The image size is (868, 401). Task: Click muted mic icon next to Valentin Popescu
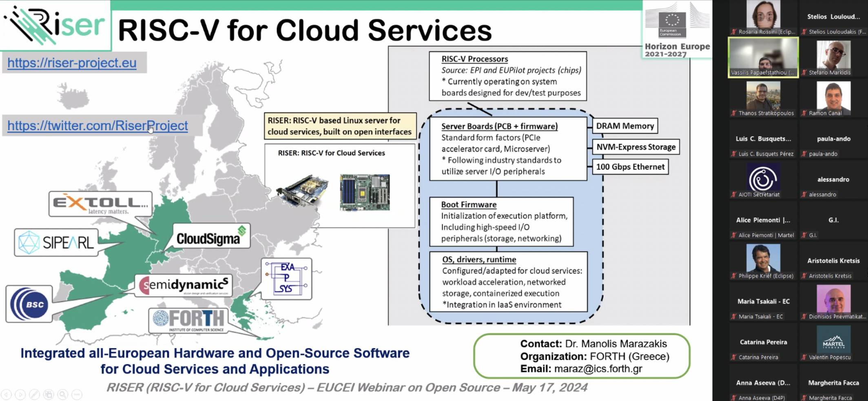click(x=804, y=357)
